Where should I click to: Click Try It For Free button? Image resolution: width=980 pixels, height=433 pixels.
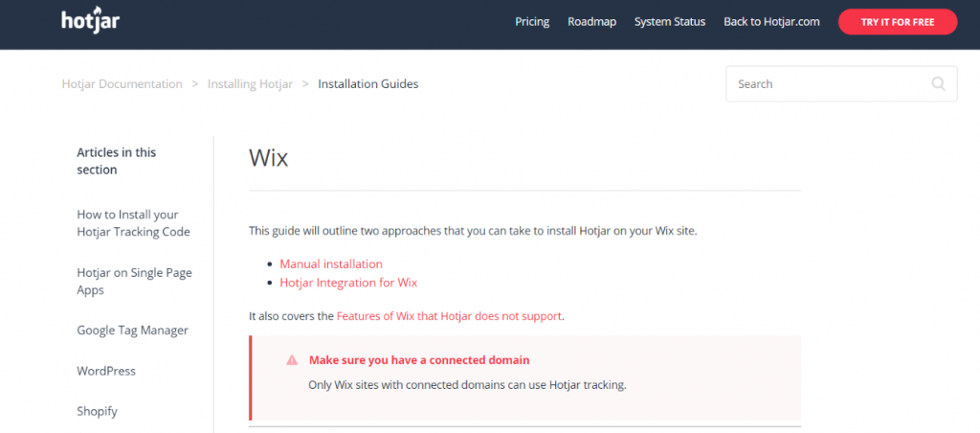pyautogui.click(x=898, y=22)
